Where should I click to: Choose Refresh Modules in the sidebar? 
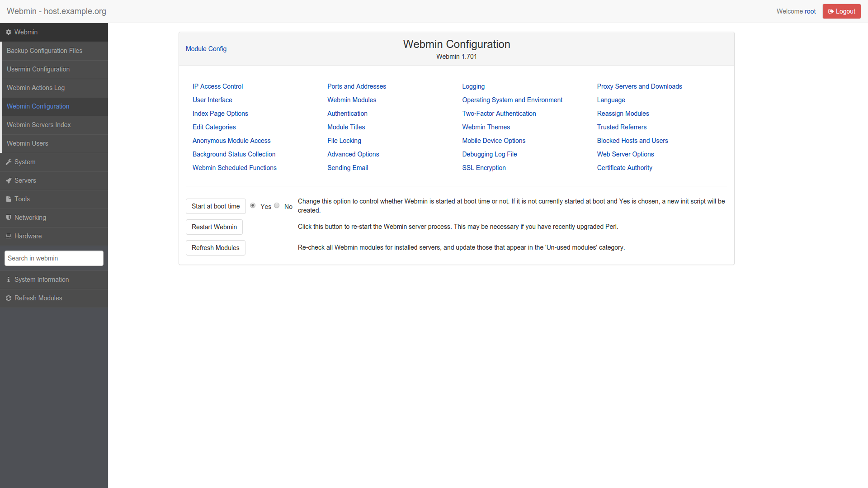54,298
